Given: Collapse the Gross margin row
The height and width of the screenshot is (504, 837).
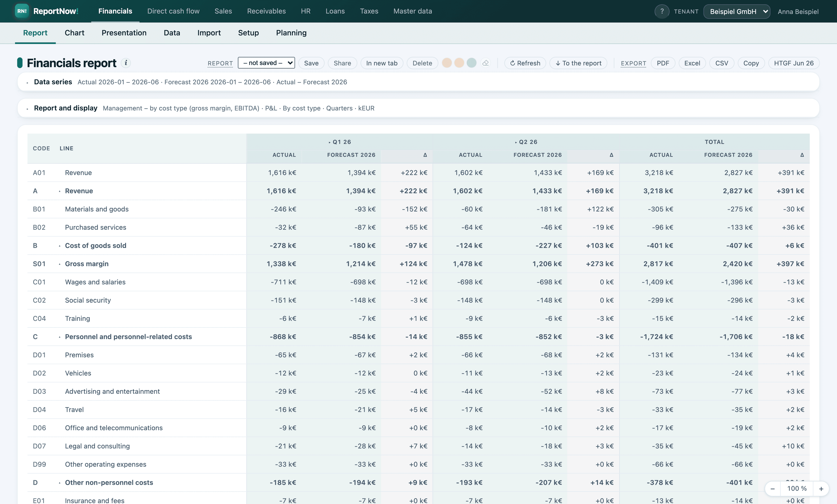Looking at the screenshot, I should [60, 264].
